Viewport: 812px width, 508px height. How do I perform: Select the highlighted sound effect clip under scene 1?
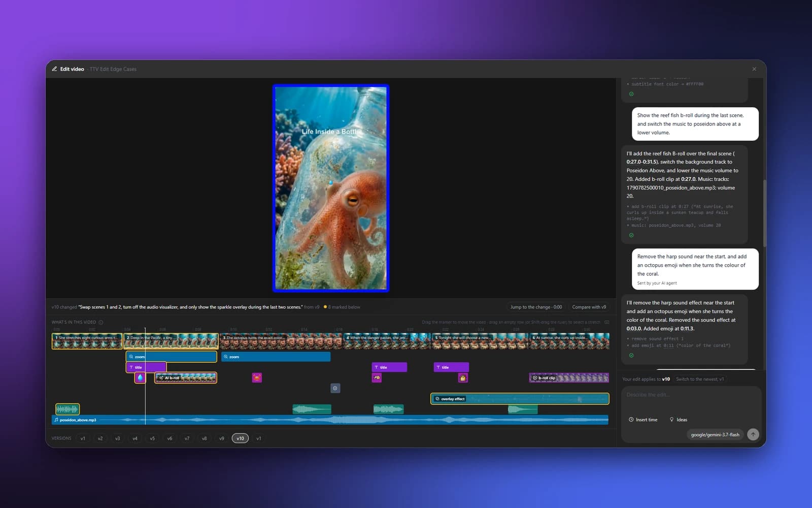pos(67,409)
